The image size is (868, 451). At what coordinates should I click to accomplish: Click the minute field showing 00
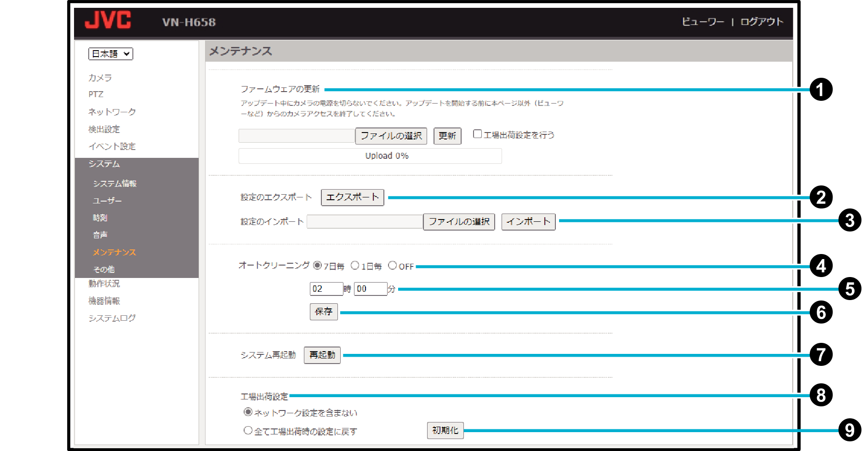[x=371, y=289]
